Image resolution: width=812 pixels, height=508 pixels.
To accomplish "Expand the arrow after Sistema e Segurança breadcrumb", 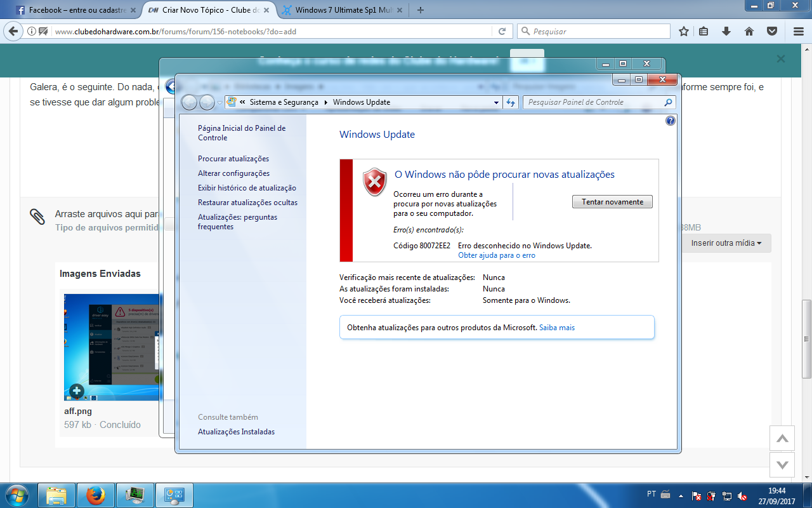I will (x=326, y=102).
